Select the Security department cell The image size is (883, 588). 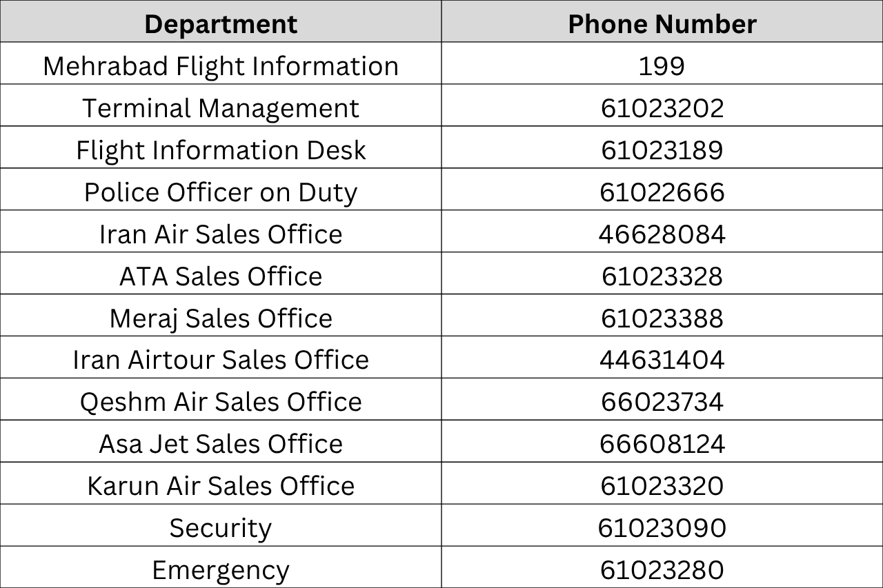[221, 528]
